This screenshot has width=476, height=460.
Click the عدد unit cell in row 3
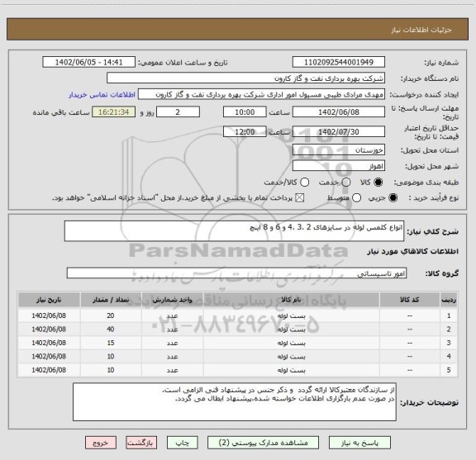click(x=172, y=343)
